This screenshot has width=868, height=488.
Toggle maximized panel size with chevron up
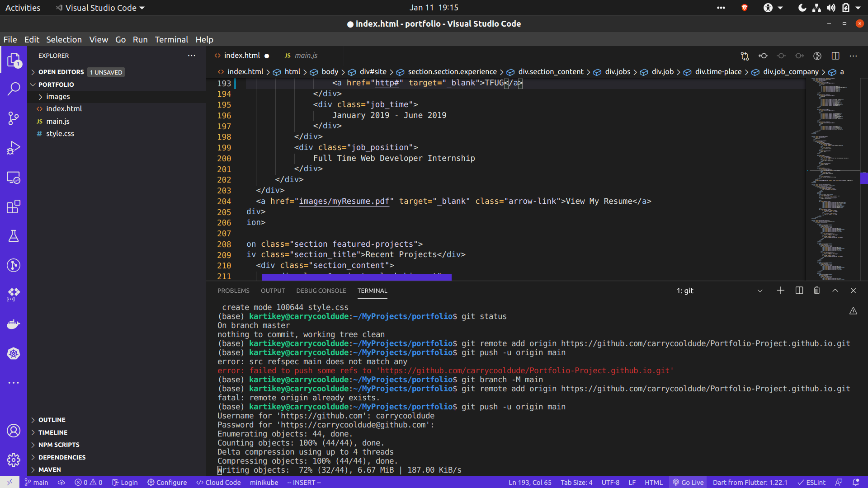(835, 291)
